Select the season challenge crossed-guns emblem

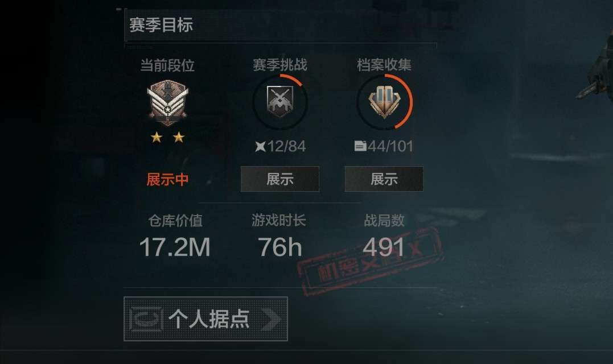pos(280,102)
